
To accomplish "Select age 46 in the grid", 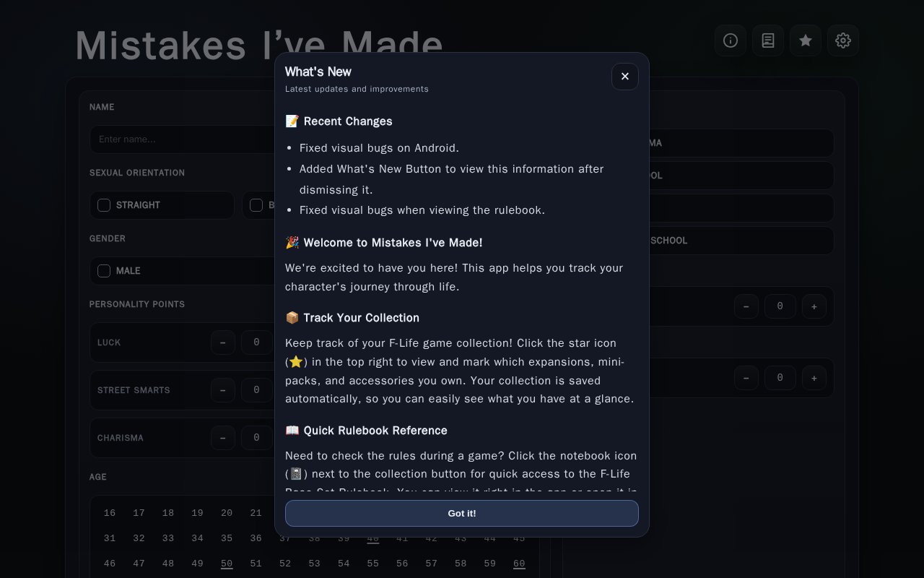I will [x=110, y=564].
